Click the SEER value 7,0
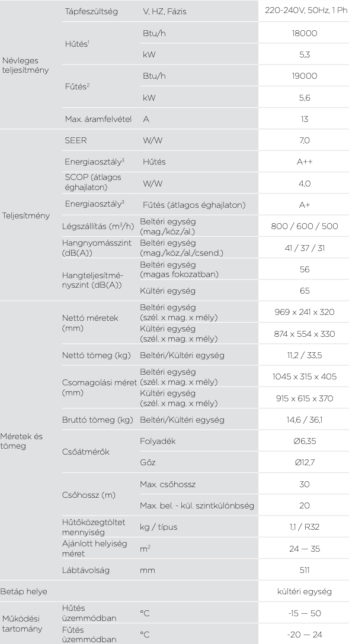This screenshot has width=349, height=644. point(305,140)
